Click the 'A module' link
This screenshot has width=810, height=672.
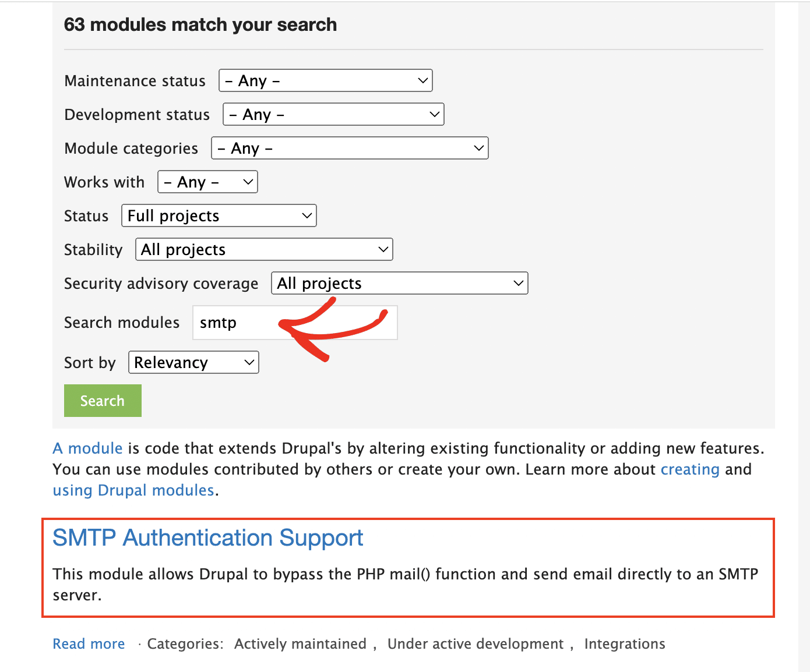pyautogui.click(x=87, y=448)
